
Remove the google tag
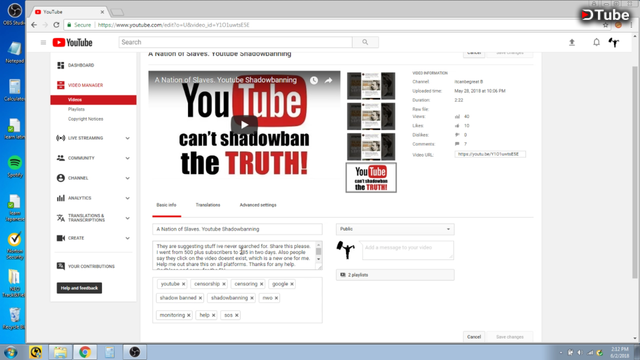pyautogui.click(x=292, y=284)
